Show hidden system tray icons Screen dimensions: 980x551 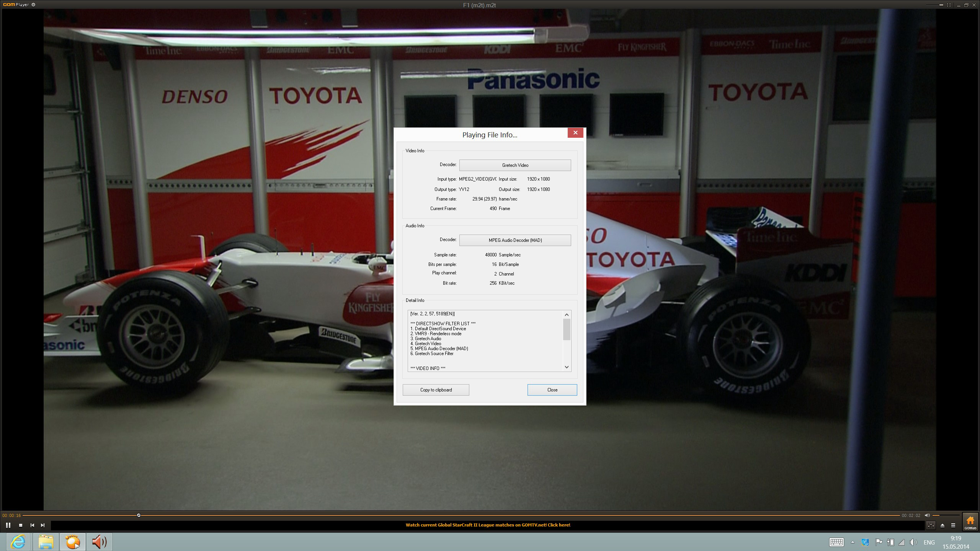(x=853, y=542)
